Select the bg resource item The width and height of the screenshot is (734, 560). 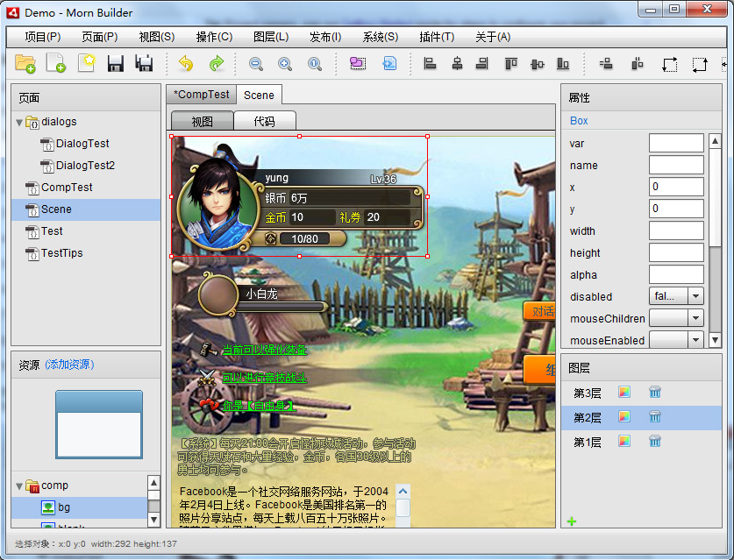click(79, 507)
